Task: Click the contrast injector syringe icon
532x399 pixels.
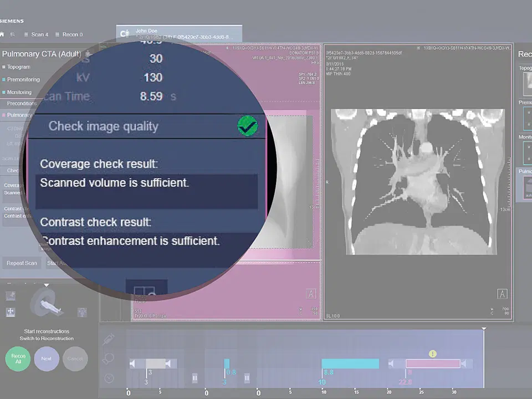Action: (109, 339)
